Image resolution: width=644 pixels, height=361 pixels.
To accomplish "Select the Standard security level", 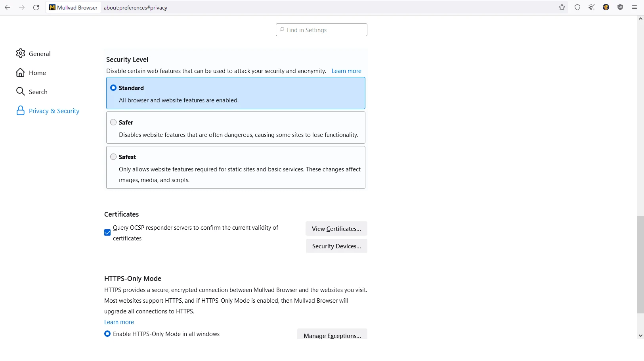I will coord(113,88).
